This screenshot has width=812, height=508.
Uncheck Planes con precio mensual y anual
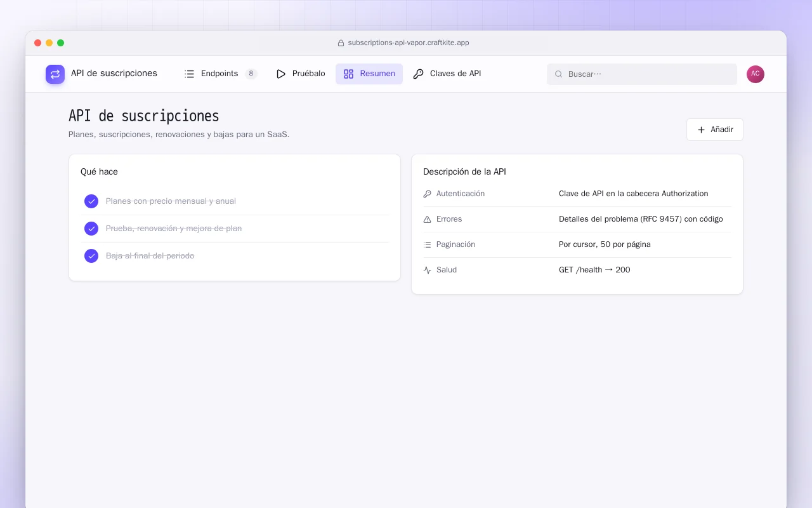click(x=91, y=201)
